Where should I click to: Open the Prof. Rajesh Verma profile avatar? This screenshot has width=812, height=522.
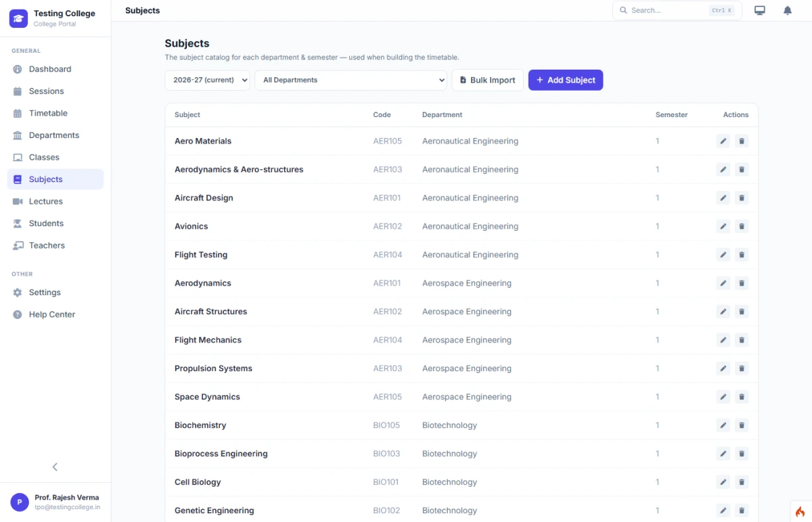point(20,502)
